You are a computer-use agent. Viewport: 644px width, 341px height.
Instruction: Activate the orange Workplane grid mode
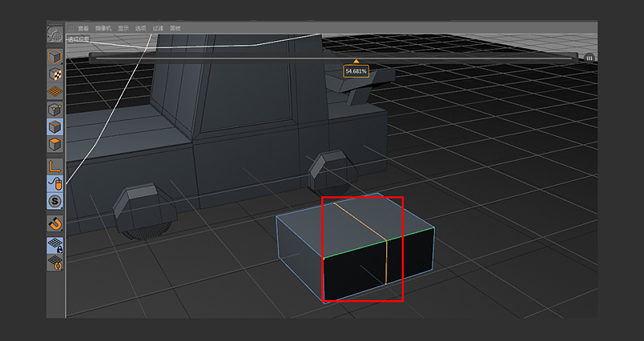click(x=55, y=92)
